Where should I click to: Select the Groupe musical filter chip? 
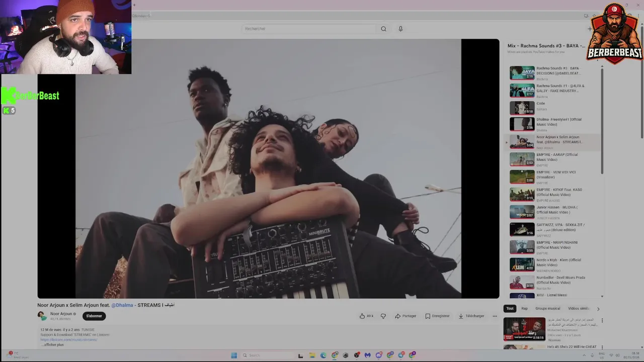pyautogui.click(x=547, y=308)
